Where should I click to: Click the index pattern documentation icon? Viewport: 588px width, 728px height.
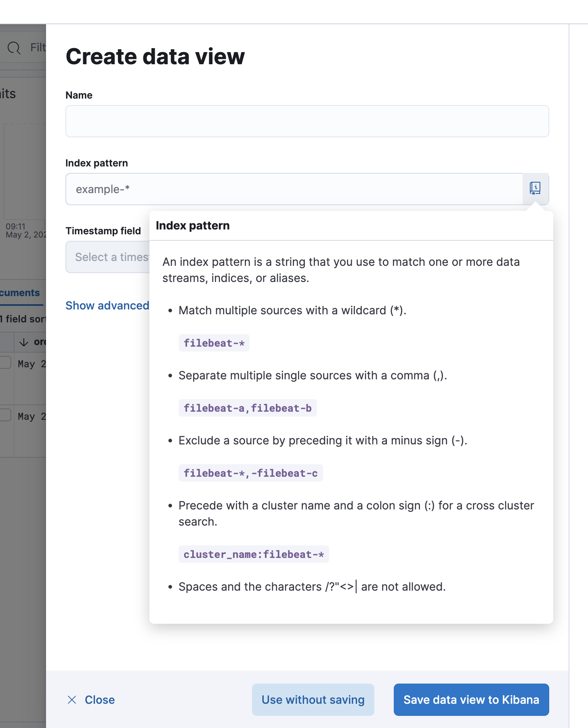tap(535, 189)
